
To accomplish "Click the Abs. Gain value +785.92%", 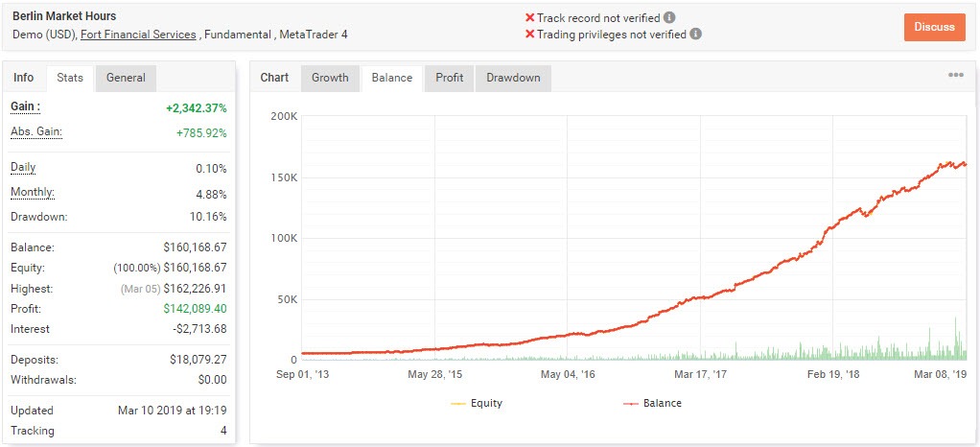I will tap(202, 133).
